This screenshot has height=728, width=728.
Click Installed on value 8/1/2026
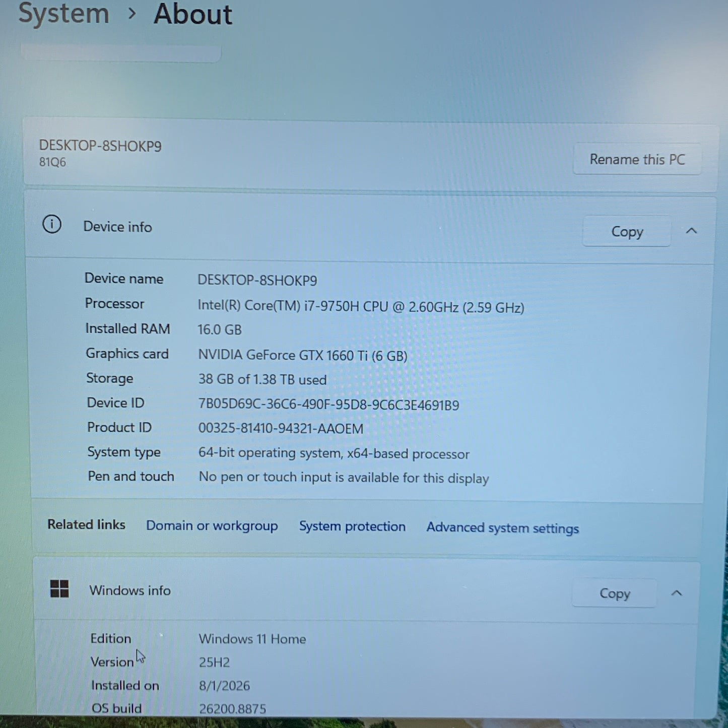click(x=224, y=686)
